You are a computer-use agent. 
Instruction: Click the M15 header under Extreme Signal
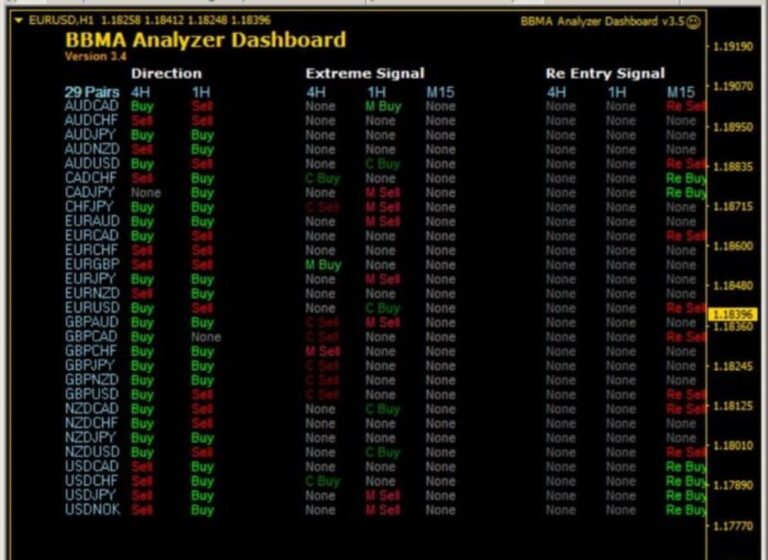(x=440, y=92)
